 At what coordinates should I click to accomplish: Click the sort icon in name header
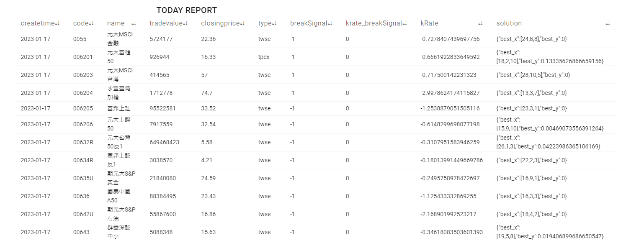[134, 23]
